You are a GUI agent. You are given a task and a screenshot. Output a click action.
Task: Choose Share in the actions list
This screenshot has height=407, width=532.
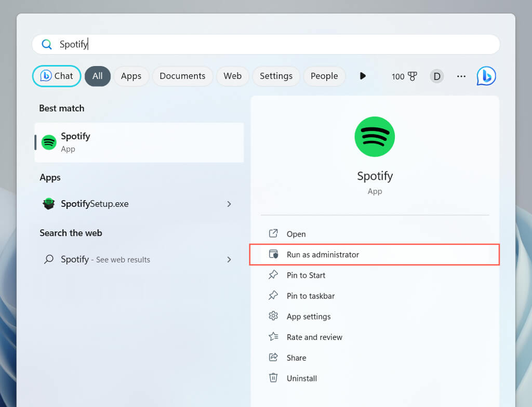pyautogui.click(x=375, y=358)
